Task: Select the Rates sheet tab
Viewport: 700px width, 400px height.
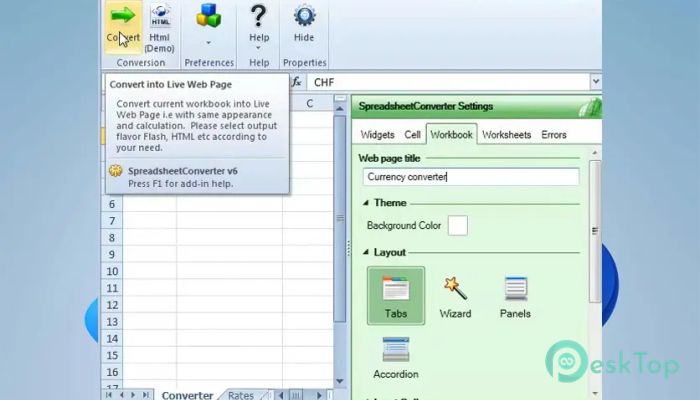Action: (x=241, y=395)
